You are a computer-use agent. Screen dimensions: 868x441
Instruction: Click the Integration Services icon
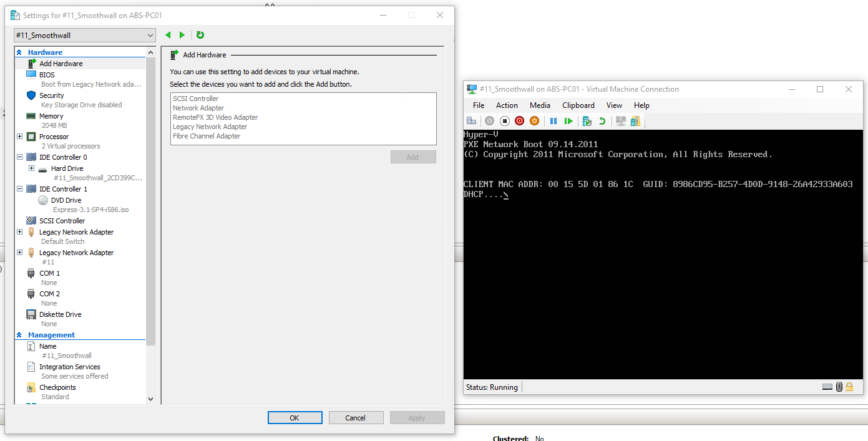31,367
